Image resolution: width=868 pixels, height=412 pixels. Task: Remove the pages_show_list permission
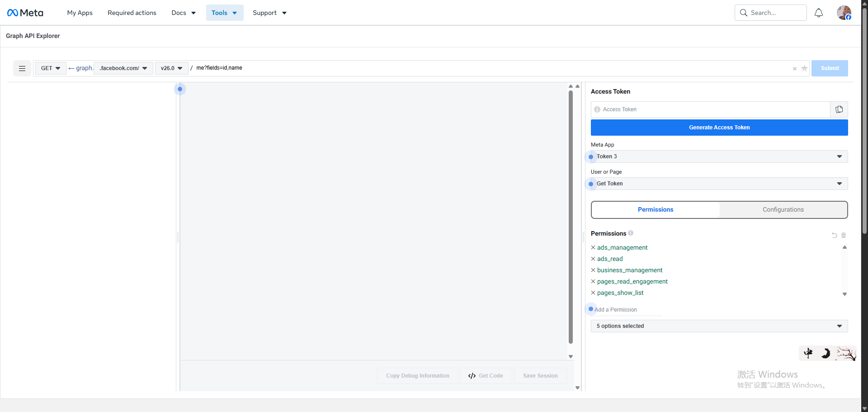tap(593, 293)
